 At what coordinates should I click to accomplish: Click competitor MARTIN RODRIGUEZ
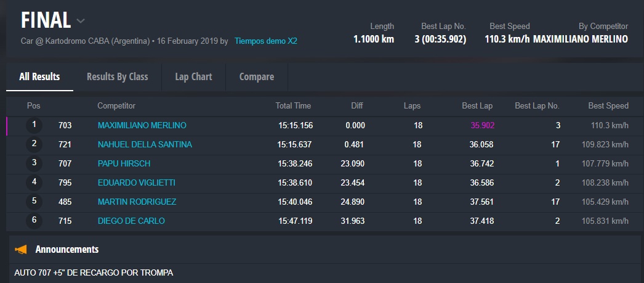click(137, 202)
